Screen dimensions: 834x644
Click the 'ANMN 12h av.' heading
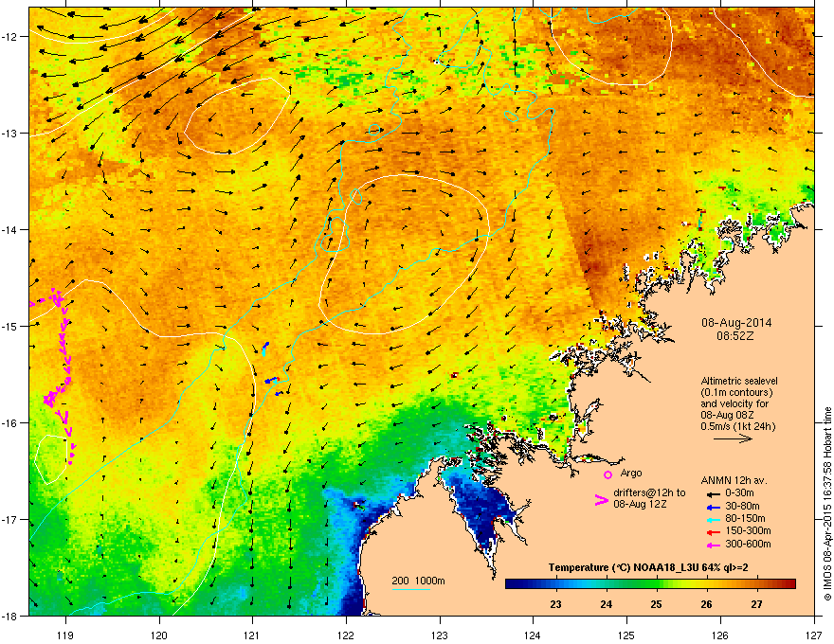pos(734,480)
